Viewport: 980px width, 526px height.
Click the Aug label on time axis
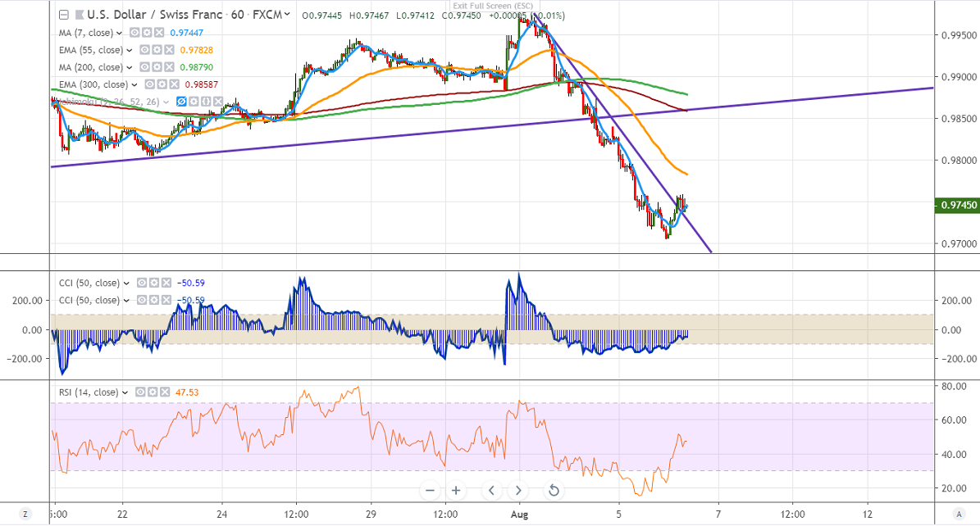tap(519, 515)
